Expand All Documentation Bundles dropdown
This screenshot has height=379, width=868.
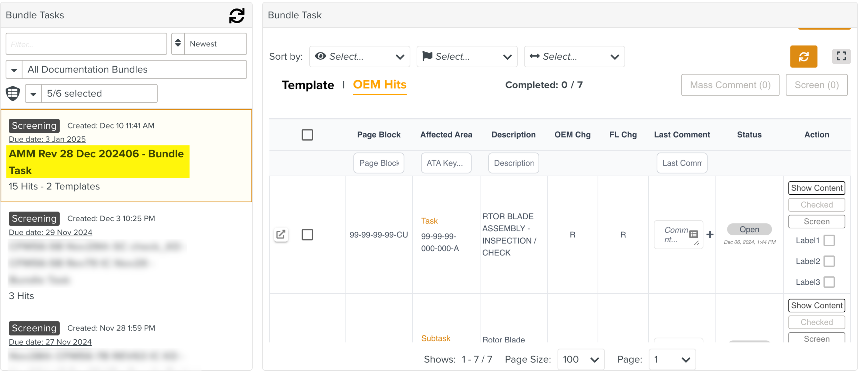(x=126, y=69)
